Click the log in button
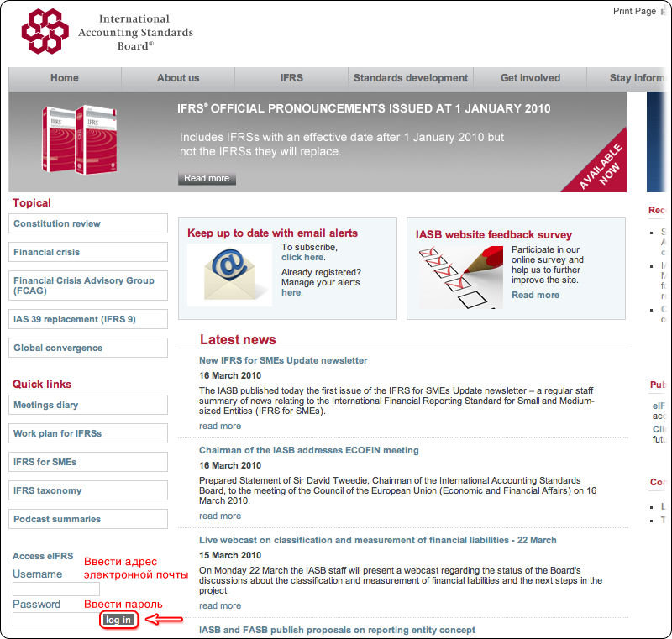672x639 pixels. click(x=118, y=620)
